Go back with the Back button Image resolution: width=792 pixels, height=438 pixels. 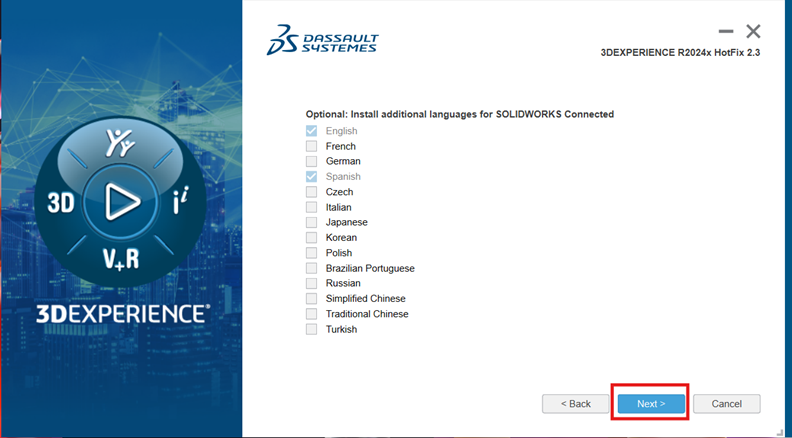coord(575,404)
